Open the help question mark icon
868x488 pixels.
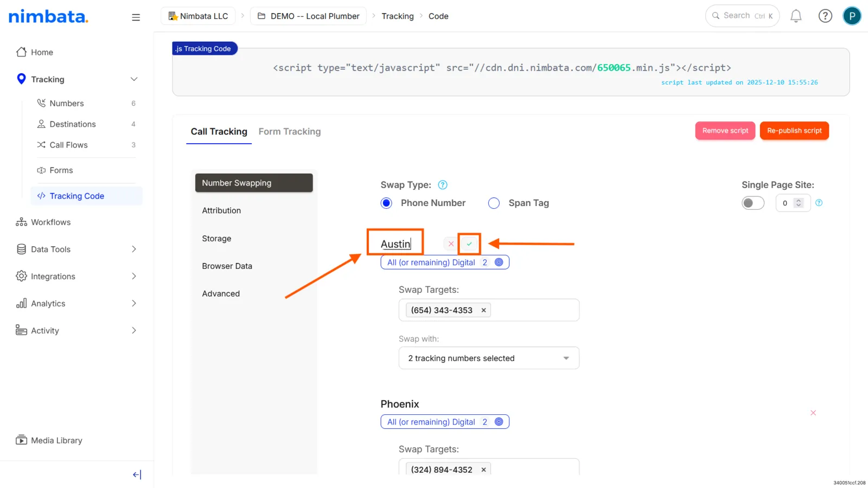(825, 16)
